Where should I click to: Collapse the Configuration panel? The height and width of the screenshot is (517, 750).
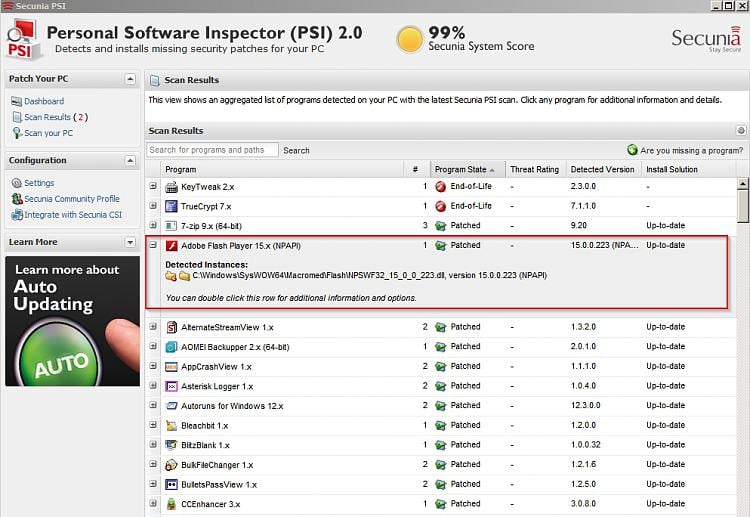tap(130, 161)
